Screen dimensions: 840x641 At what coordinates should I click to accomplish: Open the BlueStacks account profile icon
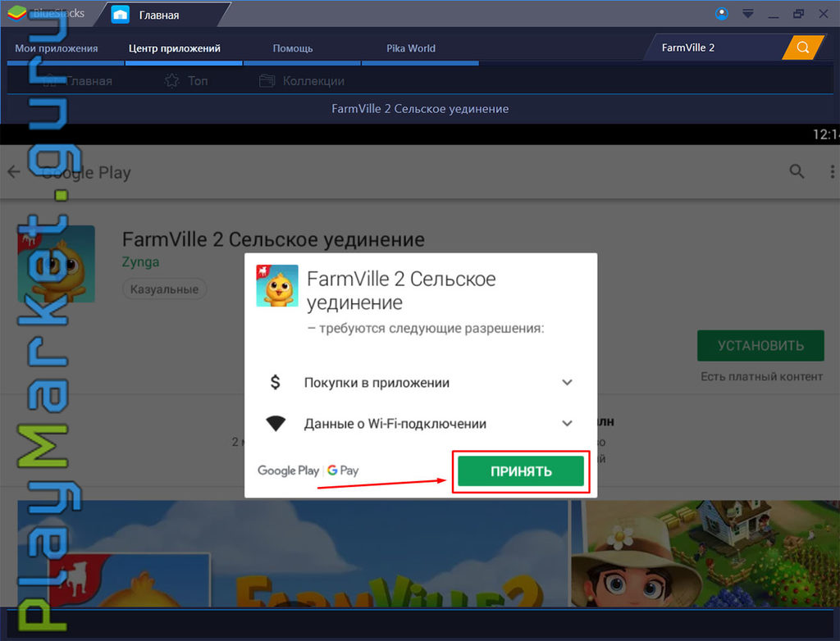722,13
